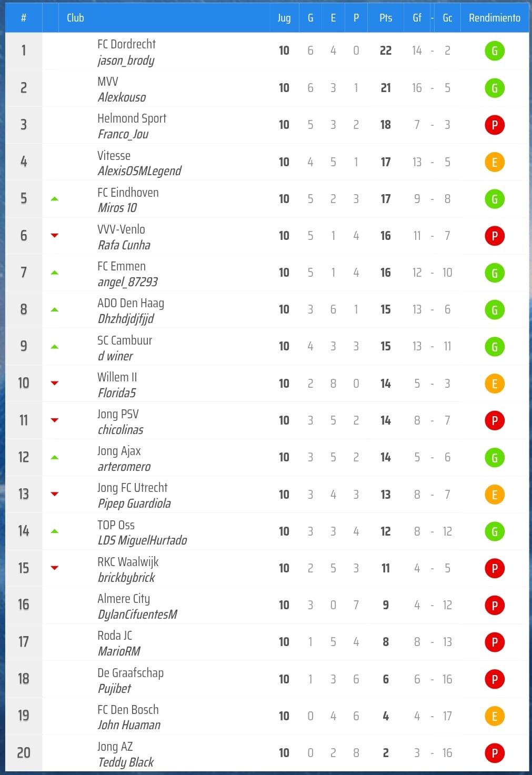The height and width of the screenshot is (775, 532).
Task: Click Willem II's orange E form badge
Action: (494, 384)
